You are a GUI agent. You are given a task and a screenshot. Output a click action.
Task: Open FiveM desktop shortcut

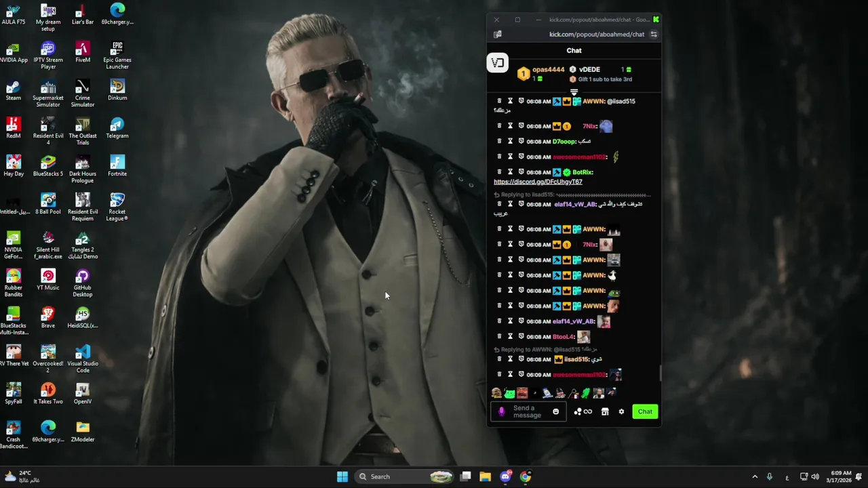pyautogui.click(x=83, y=52)
